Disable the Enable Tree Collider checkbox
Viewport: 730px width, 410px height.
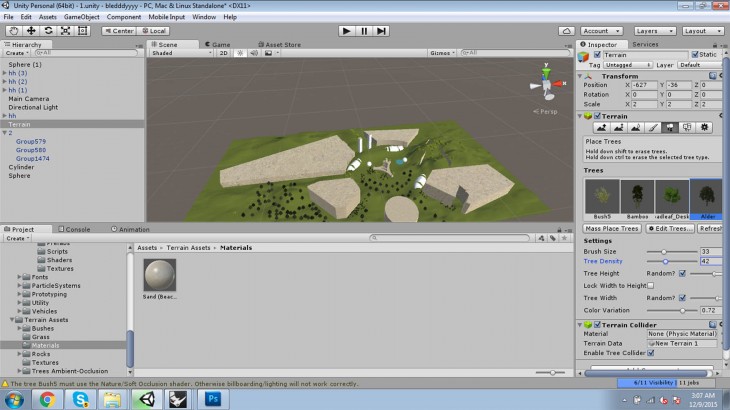651,352
